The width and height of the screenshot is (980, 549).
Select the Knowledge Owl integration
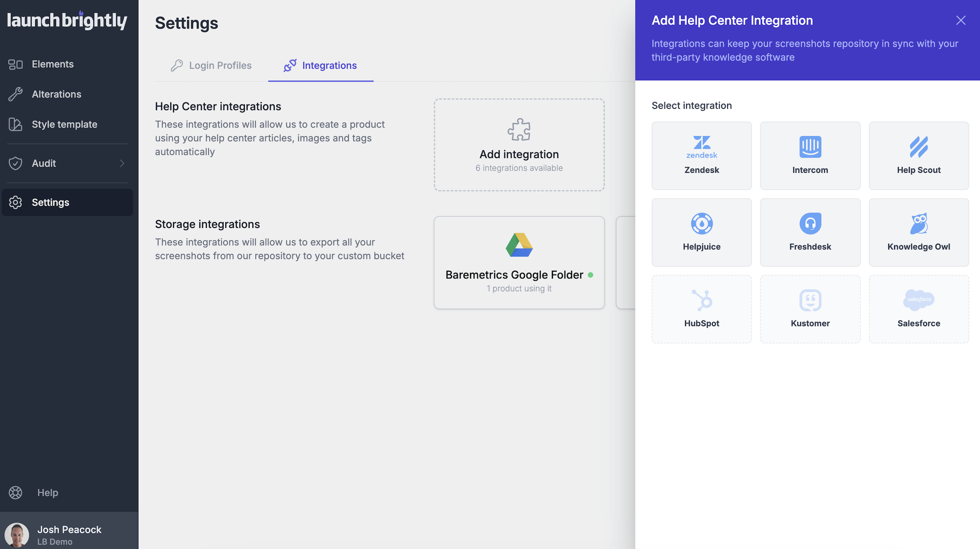[x=918, y=232]
